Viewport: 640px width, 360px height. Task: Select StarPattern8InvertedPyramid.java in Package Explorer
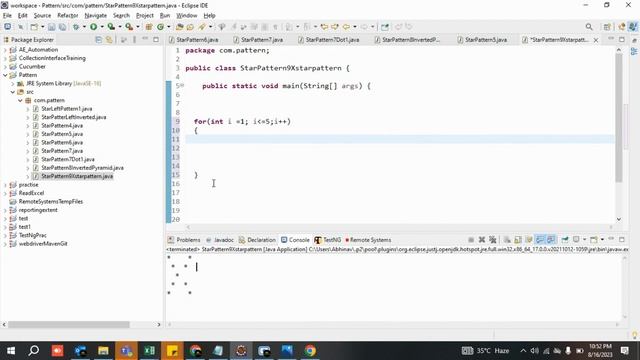(x=82, y=168)
